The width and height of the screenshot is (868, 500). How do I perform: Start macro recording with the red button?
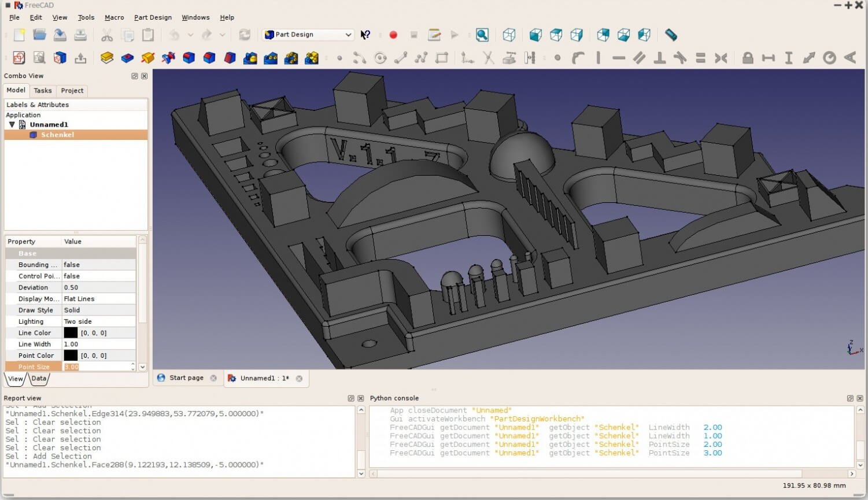pyautogui.click(x=393, y=35)
